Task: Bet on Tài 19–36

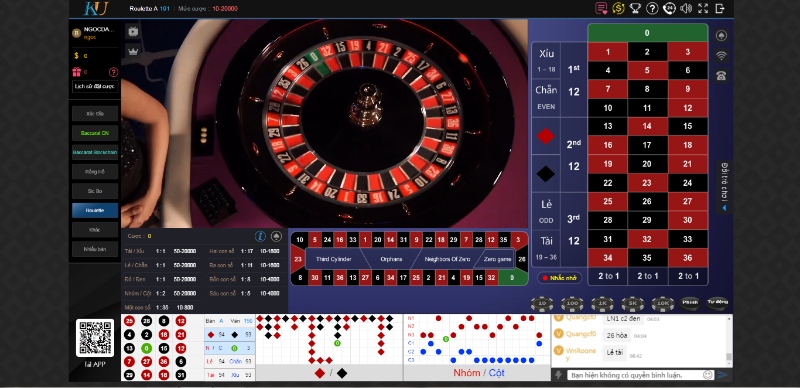Action: click(x=546, y=248)
